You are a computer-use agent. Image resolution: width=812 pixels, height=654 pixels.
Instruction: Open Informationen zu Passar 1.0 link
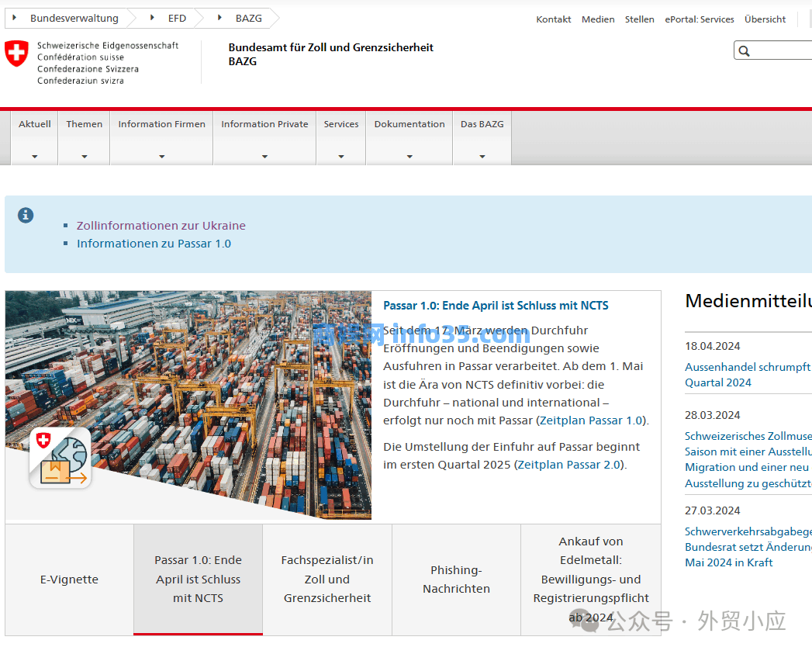pyautogui.click(x=154, y=244)
